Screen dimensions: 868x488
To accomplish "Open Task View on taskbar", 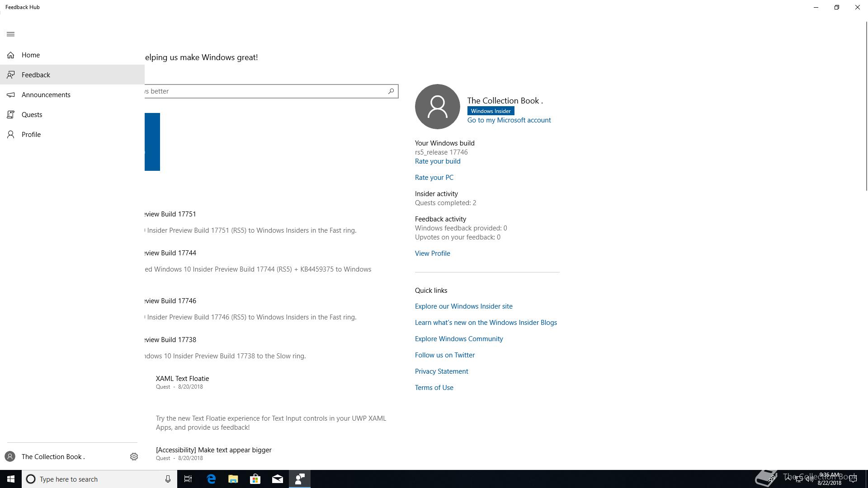I will click(188, 479).
